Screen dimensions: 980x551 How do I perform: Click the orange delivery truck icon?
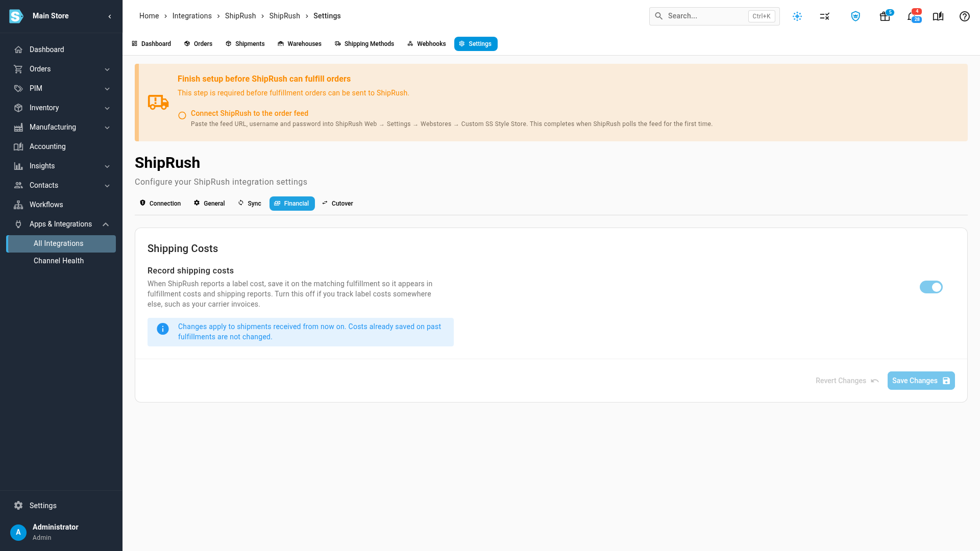click(158, 102)
